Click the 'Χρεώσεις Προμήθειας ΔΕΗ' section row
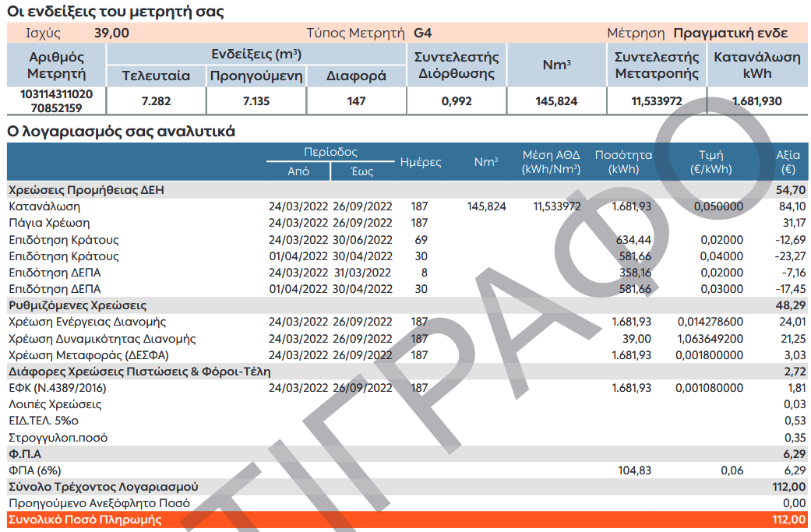Viewport: 811px width, 532px height. tap(407, 190)
